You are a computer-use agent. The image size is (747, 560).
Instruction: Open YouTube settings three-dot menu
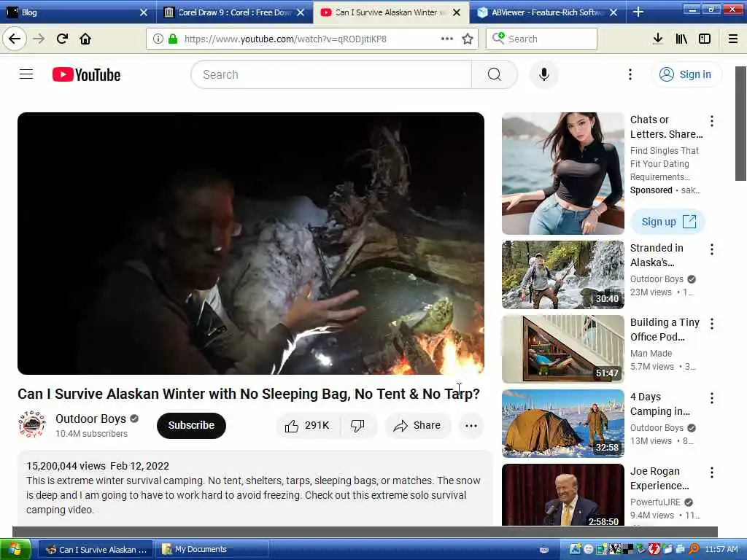pyautogui.click(x=630, y=74)
